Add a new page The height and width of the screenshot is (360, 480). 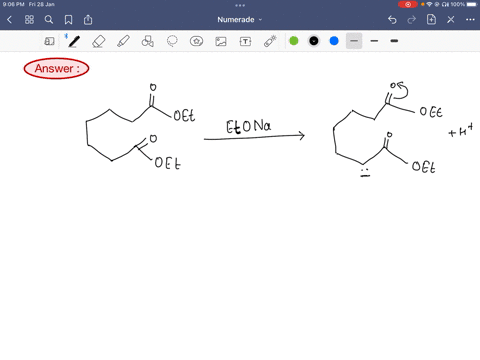[431, 20]
